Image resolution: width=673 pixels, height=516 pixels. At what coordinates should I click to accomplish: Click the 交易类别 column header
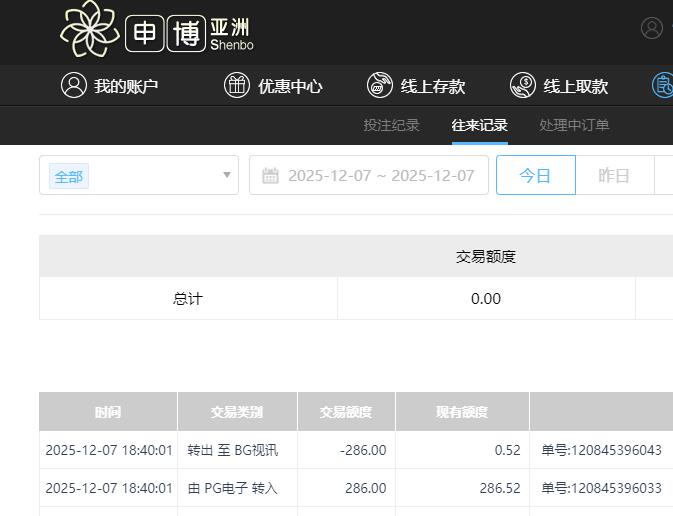237,412
